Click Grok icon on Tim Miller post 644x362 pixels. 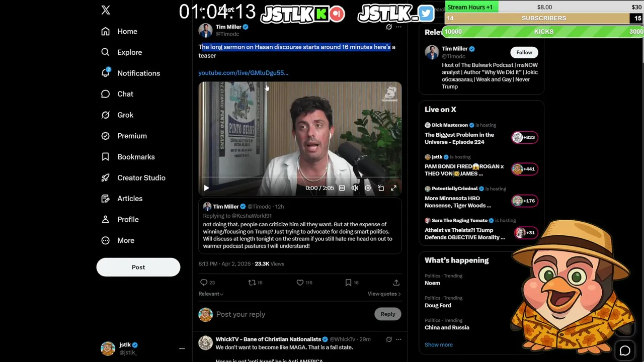coord(389,27)
